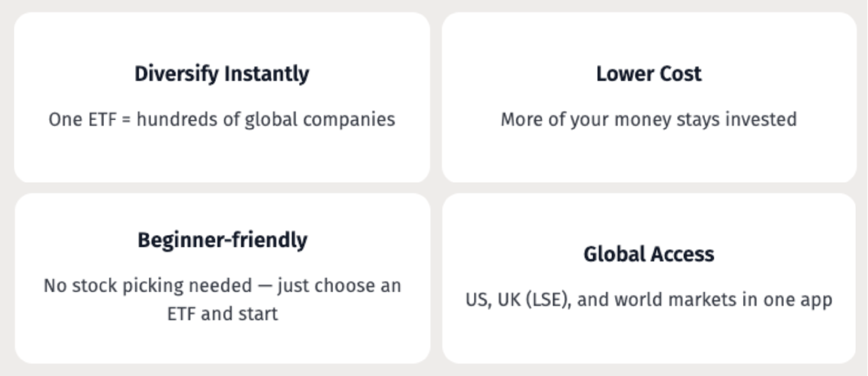Click the "Beginner-friendly" heading
Screen dimensions: 868x376
pyautogui.click(x=222, y=240)
